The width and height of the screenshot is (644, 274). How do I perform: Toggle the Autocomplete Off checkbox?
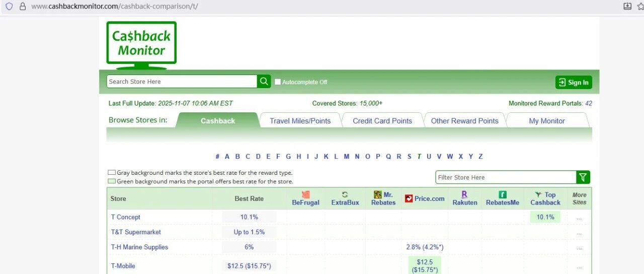tap(278, 82)
